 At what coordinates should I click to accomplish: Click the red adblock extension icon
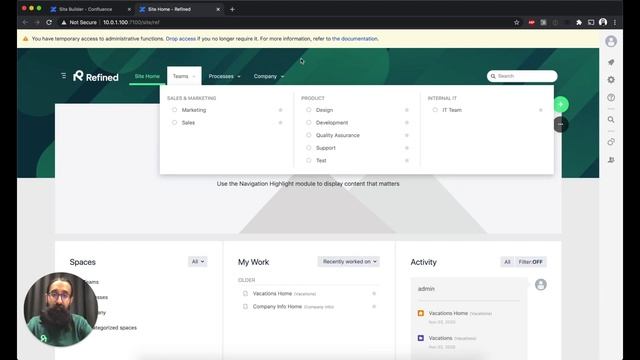tap(531, 22)
